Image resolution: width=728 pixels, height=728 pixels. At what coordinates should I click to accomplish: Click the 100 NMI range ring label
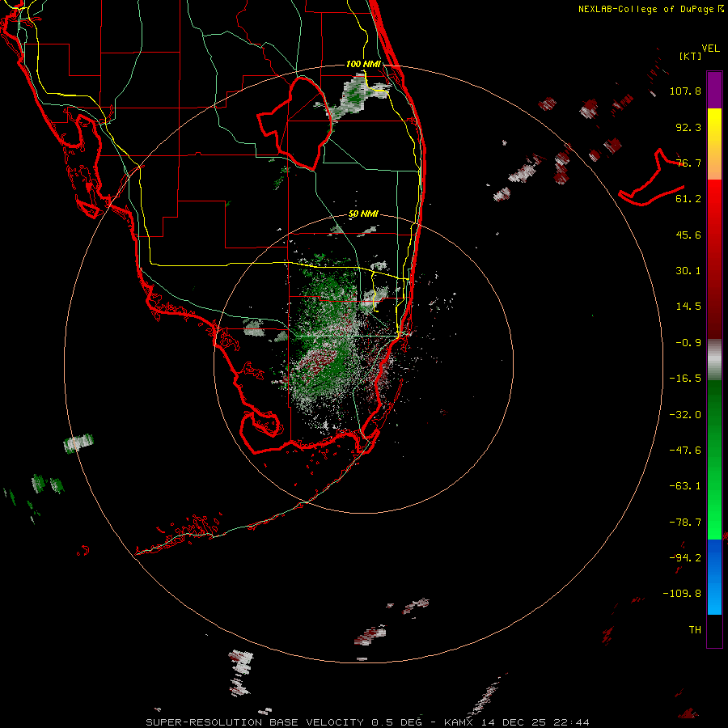[x=363, y=64]
